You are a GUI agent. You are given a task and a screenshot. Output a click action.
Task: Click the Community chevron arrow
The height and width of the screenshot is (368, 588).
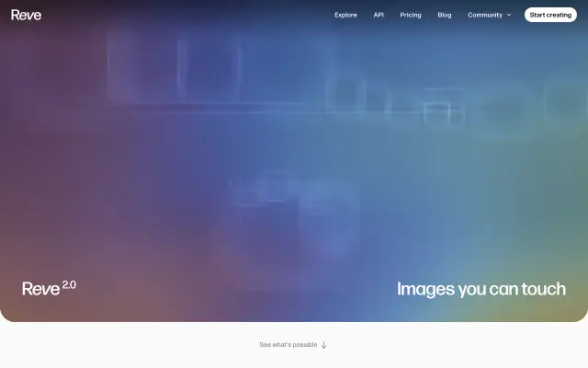pos(509,15)
